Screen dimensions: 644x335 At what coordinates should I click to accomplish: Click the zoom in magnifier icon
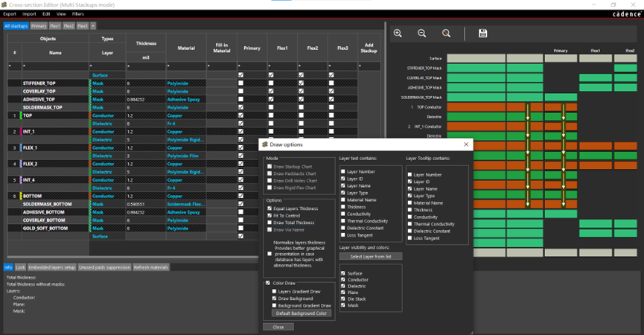point(398,33)
